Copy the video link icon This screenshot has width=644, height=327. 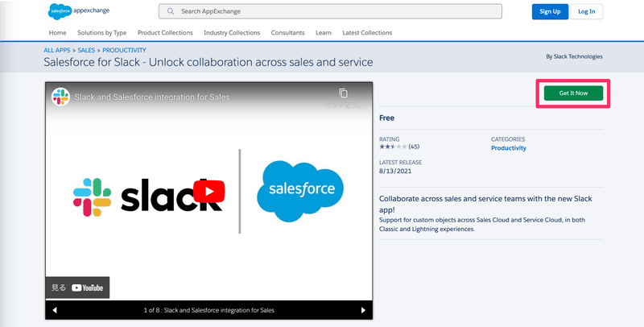[x=344, y=93]
